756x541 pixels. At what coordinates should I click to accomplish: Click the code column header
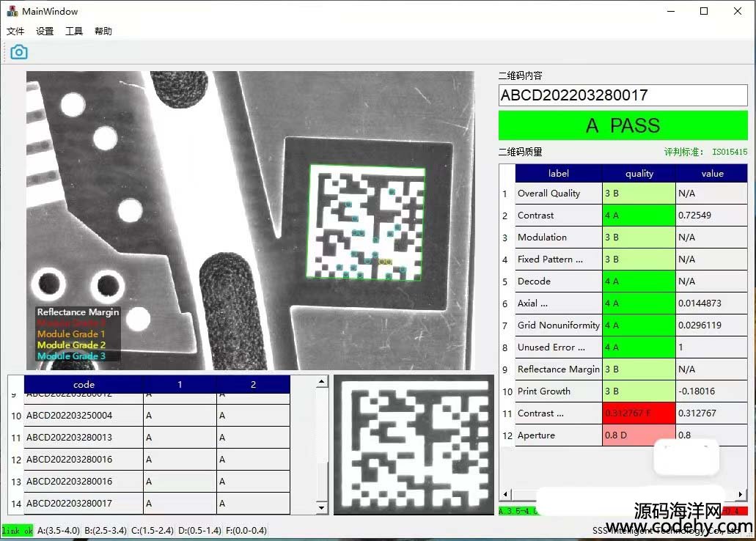coord(84,384)
